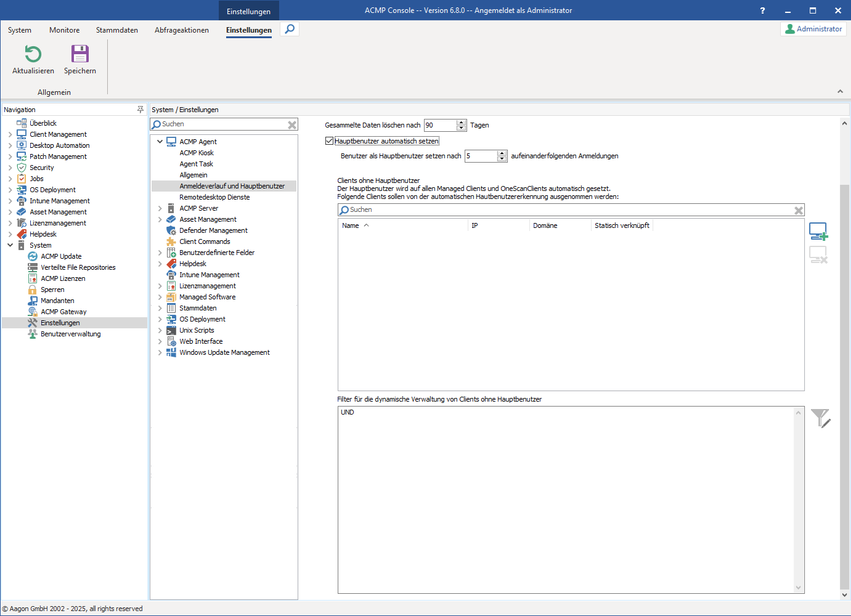Open the Stammdaten ribbon tab
This screenshot has width=851, height=616.
coord(116,30)
